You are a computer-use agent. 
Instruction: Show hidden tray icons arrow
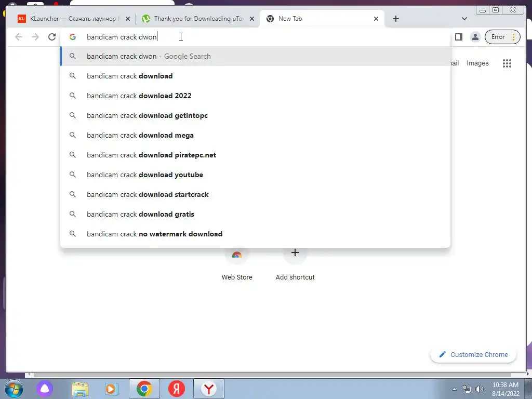click(x=454, y=389)
